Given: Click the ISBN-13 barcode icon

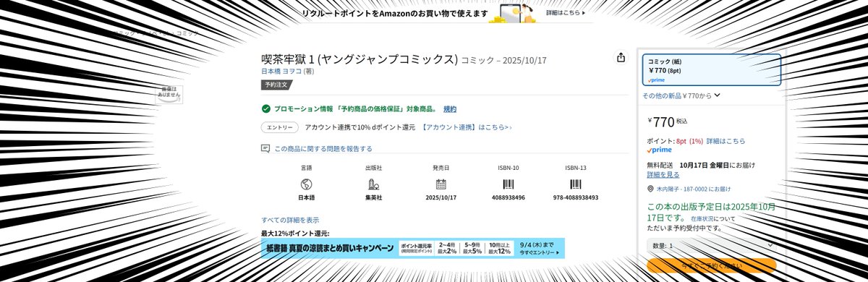Looking at the screenshot, I should 575,184.
